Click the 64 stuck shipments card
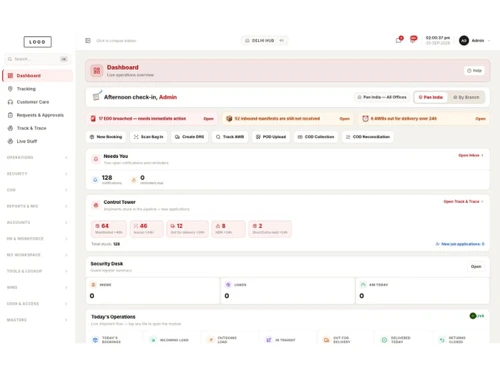500x375 pixels. [109, 229]
